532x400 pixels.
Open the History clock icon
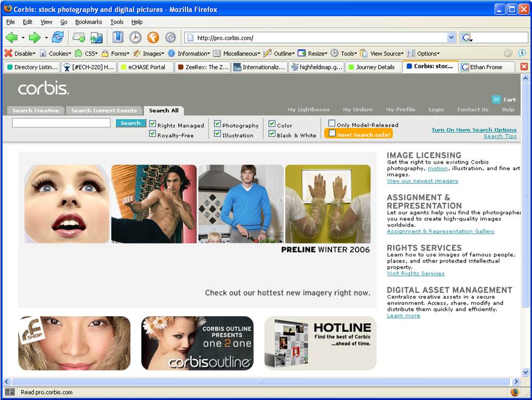click(x=135, y=37)
